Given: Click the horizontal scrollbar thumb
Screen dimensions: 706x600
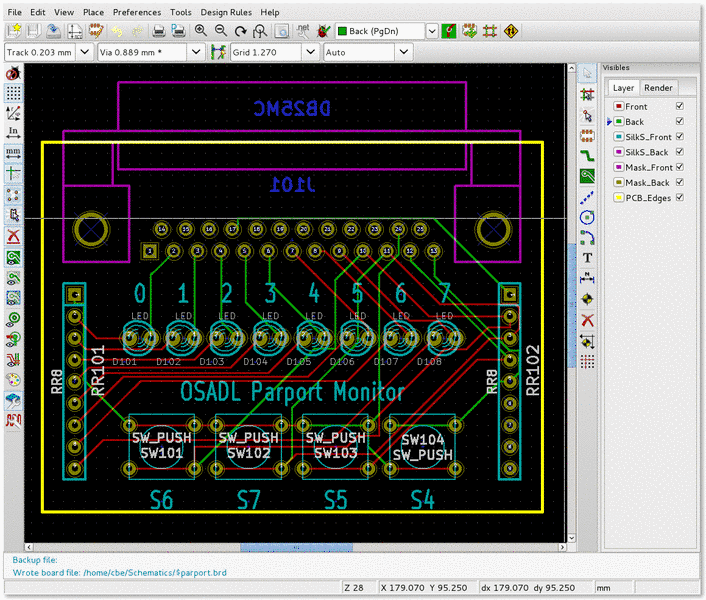Looking at the screenshot, I should click(x=296, y=547).
